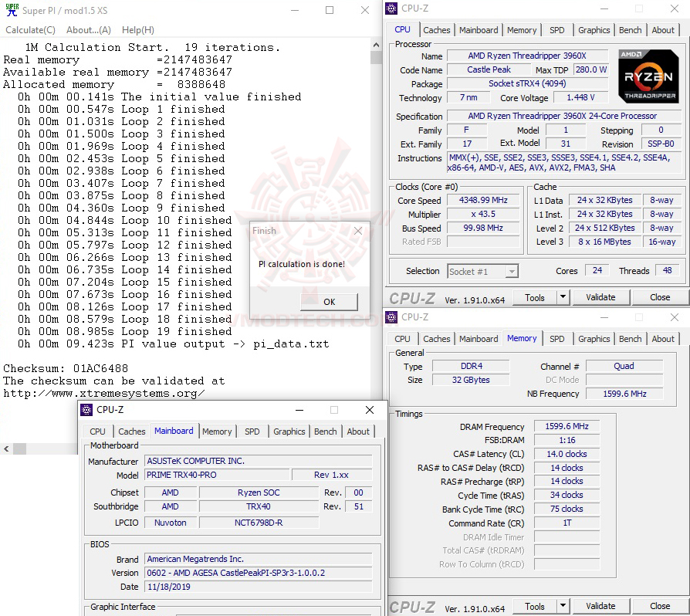Switch the Memory window to the CPU tab
The width and height of the screenshot is (690, 616).
[402, 339]
